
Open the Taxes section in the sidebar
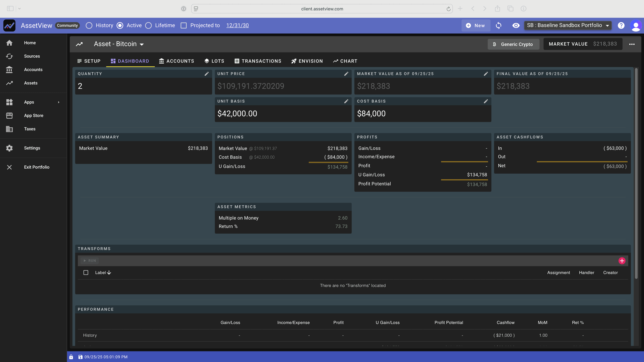click(30, 129)
